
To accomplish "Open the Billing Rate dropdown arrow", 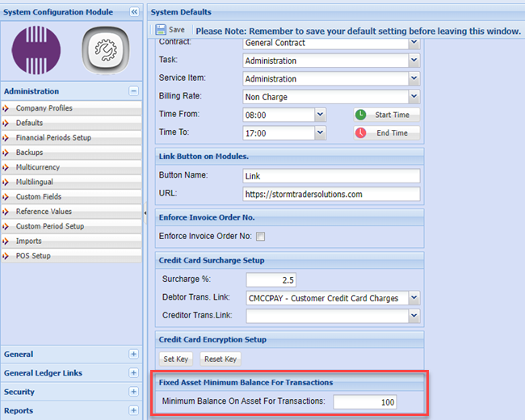I will click(x=414, y=96).
